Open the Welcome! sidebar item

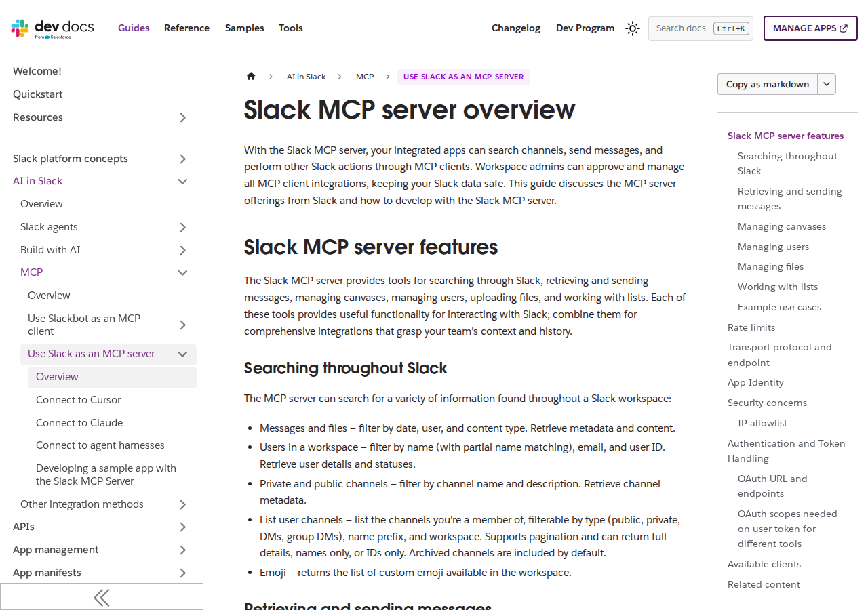pos(37,71)
